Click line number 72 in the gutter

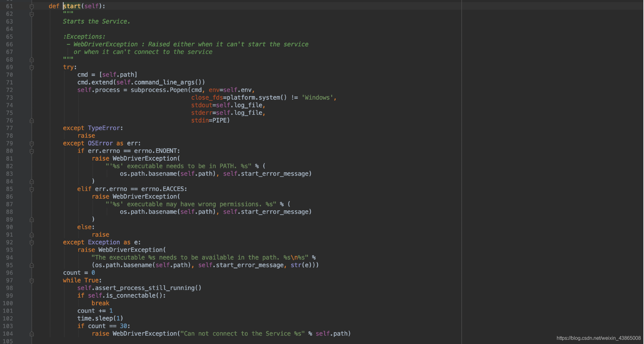click(x=9, y=90)
